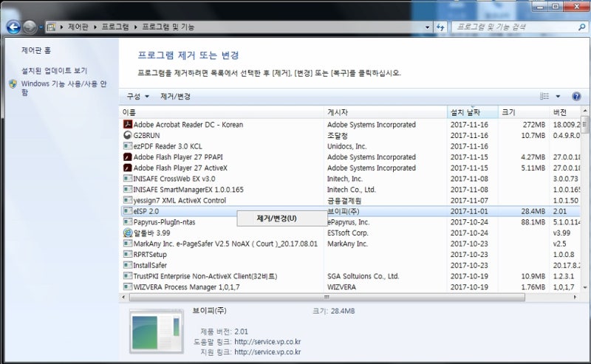Open the 구성 dropdown menu
The image size is (591, 364).
[x=137, y=97]
